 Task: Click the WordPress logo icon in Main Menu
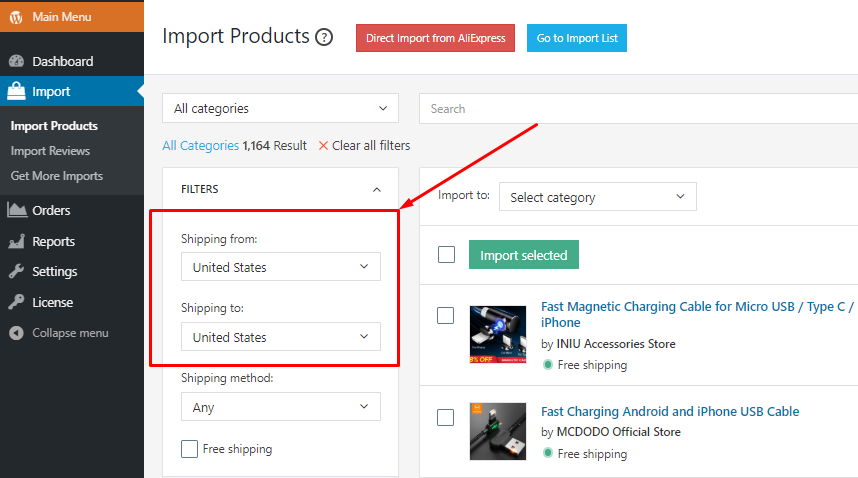[x=16, y=18]
